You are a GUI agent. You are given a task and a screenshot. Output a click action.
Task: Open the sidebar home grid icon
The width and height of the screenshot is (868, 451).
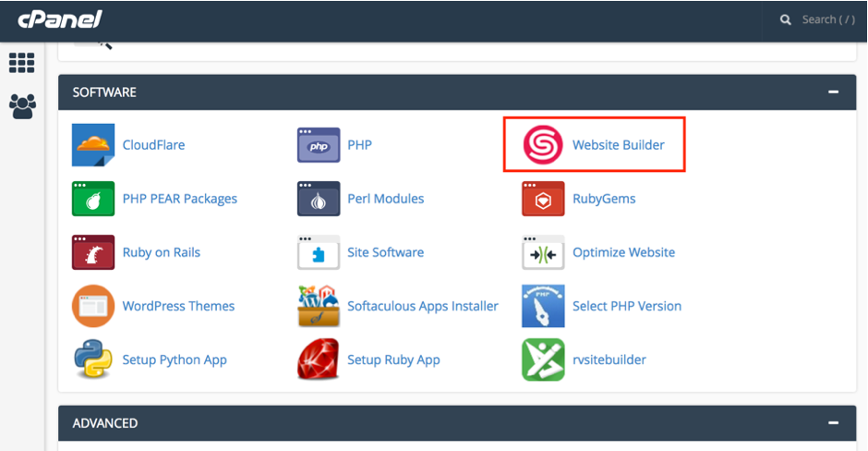point(21,63)
